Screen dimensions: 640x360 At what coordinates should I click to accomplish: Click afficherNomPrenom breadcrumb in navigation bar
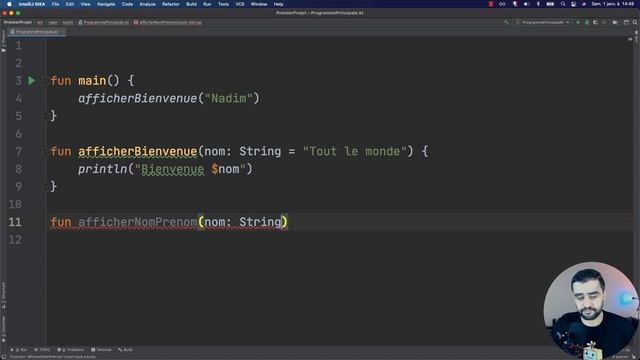[168, 22]
